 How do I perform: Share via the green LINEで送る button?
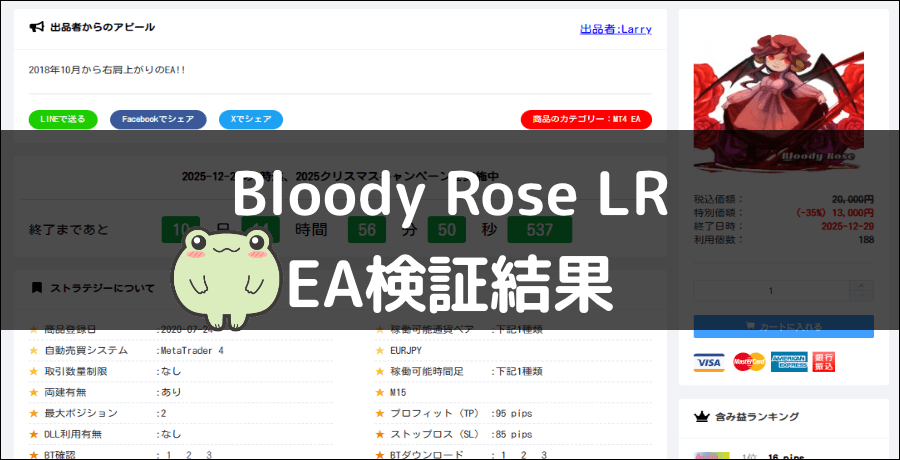(x=64, y=119)
